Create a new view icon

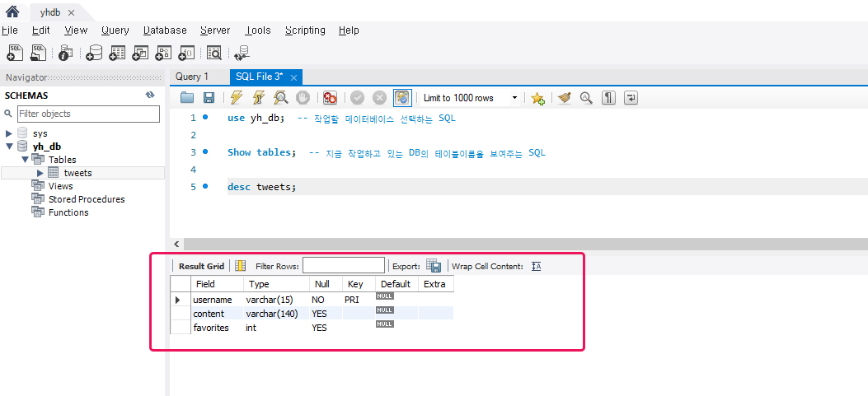141,53
